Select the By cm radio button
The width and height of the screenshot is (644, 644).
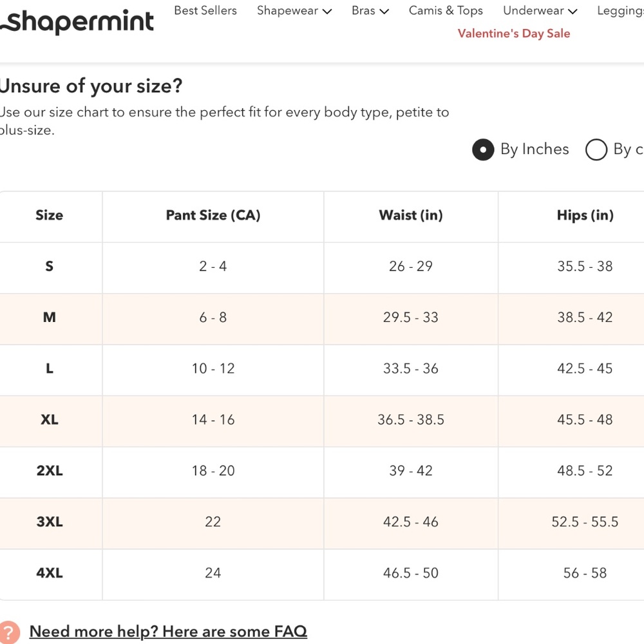(596, 149)
